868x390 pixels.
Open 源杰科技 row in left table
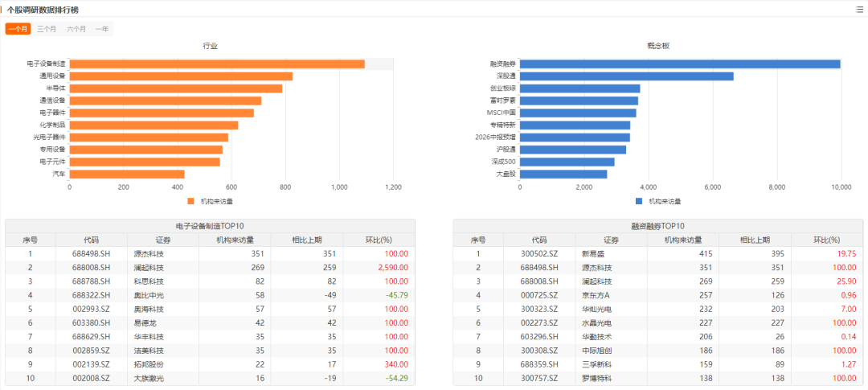click(211, 254)
